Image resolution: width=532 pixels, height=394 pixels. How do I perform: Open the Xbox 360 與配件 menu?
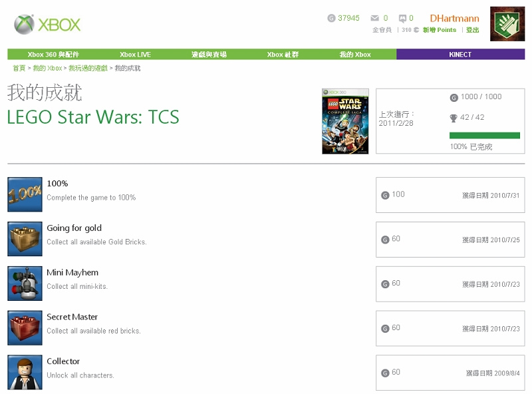tap(53, 55)
